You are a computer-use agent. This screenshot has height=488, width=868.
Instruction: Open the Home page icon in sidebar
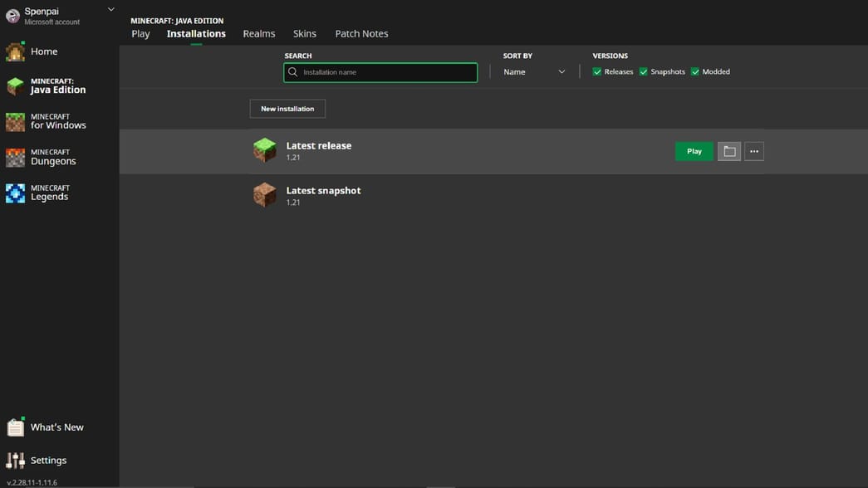(x=15, y=51)
